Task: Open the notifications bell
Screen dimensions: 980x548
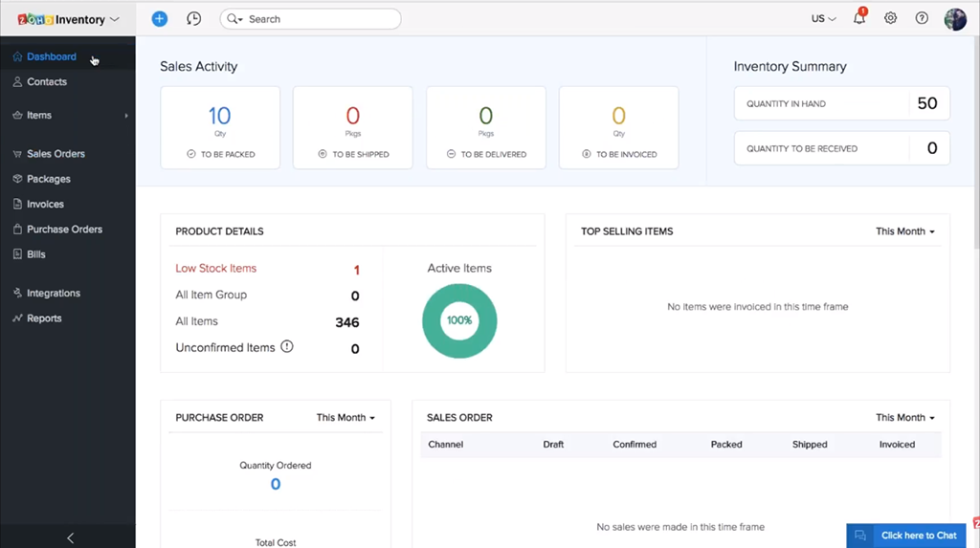Action: tap(859, 17)
